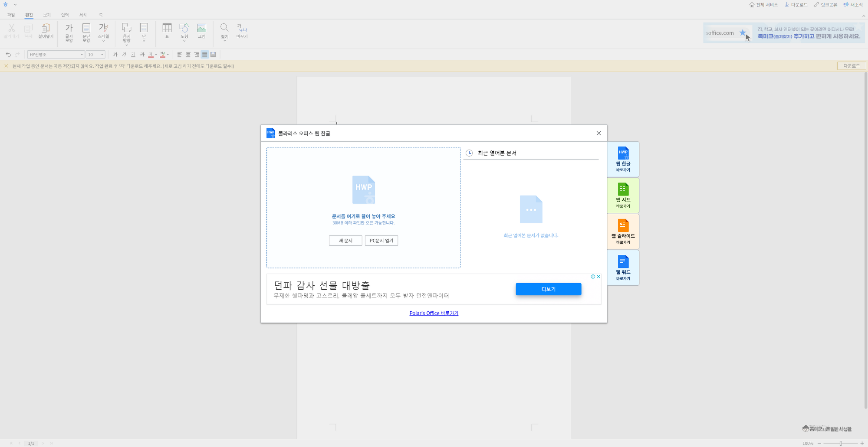
Task: Align text right
Action: coord(196,55)
